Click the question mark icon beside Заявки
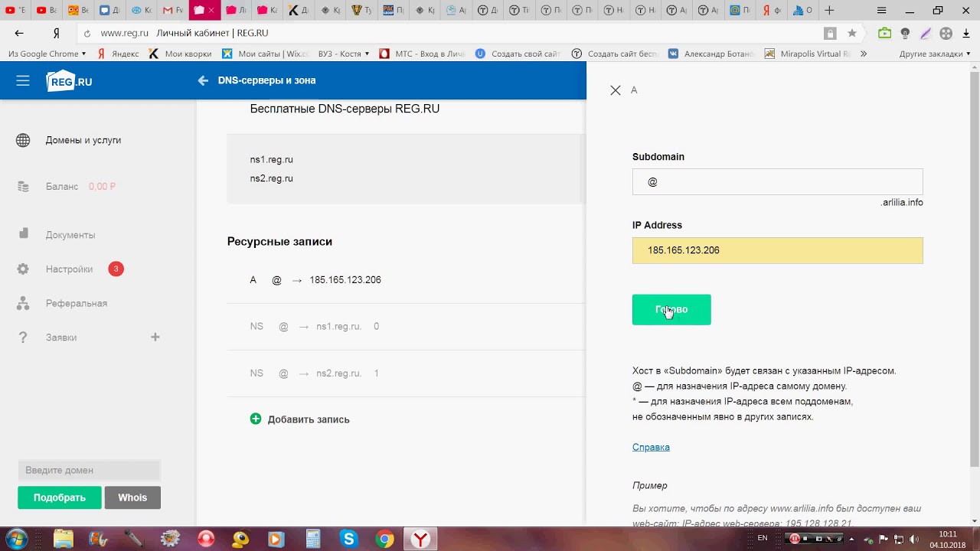Viewport: 980px width, 551px height. pos(23,337)
